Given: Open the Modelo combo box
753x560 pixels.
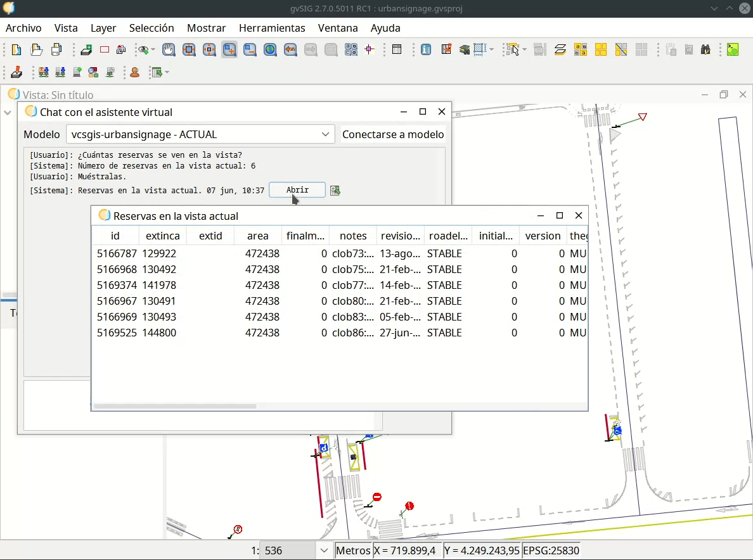Looking at the screenshot, I should click(200, 134).
